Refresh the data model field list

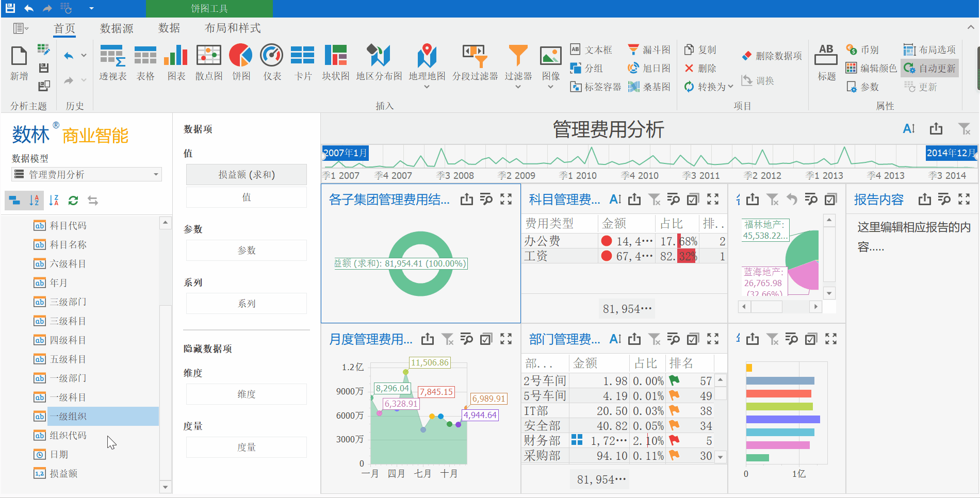tap(73, 200)
